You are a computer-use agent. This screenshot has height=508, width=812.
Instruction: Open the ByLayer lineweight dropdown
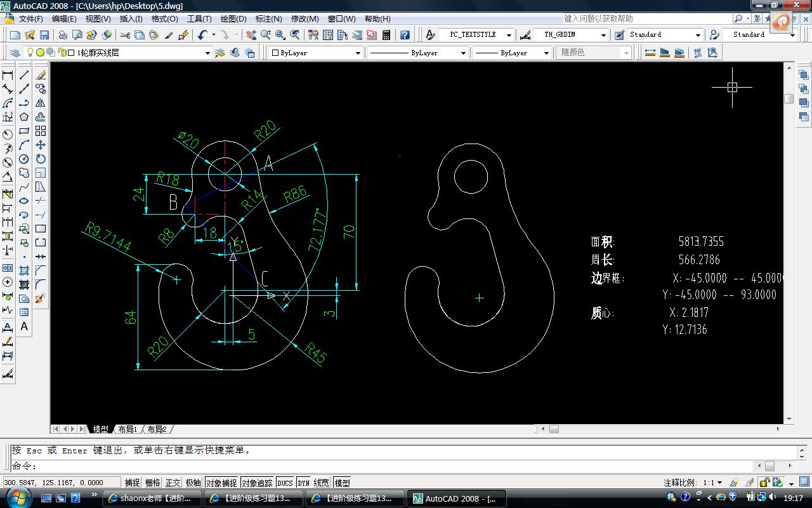(x=512, y=53)
